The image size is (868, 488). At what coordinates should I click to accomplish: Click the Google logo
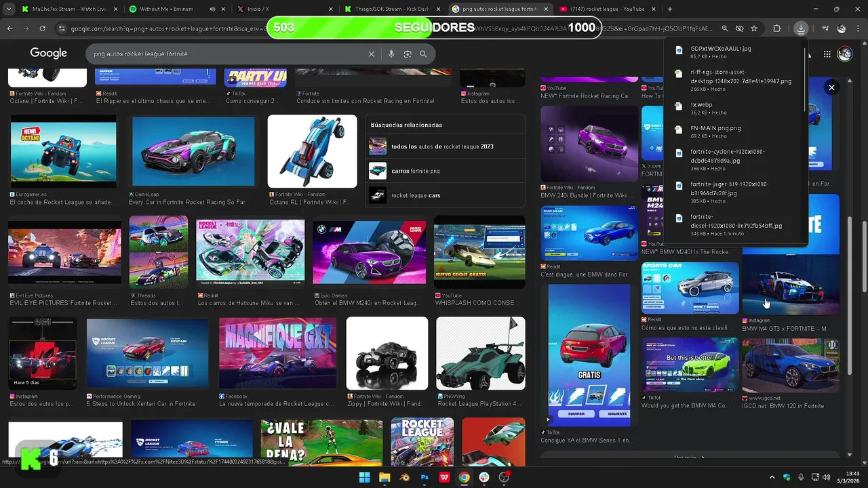pyautogui.click(x=48, y=54)
